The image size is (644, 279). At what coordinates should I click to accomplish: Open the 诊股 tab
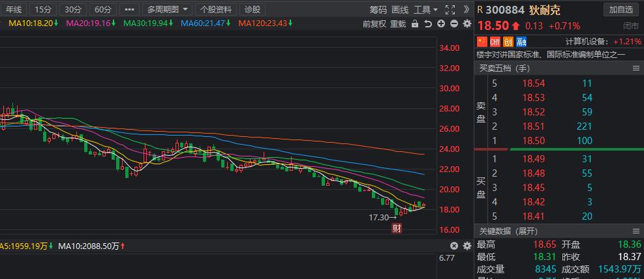[x=252, y=9]
